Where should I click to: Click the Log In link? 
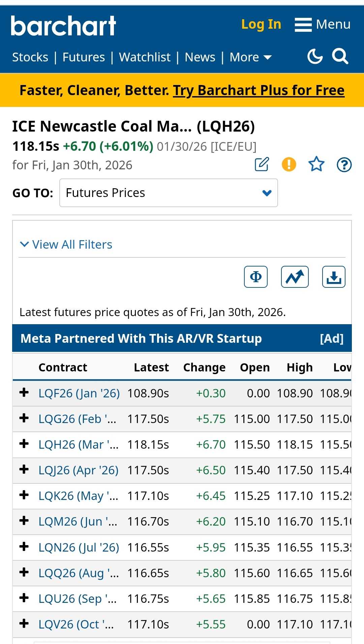tap(261, 24)
